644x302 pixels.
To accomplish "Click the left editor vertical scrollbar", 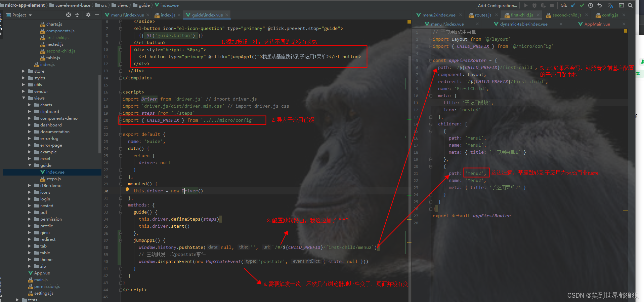I will coord(410,178).
